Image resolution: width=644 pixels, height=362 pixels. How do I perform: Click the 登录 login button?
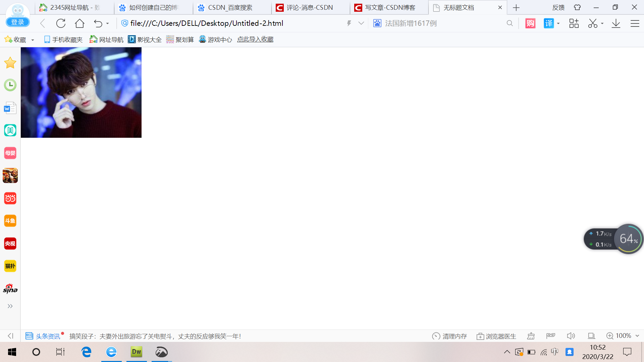[17, 22]
